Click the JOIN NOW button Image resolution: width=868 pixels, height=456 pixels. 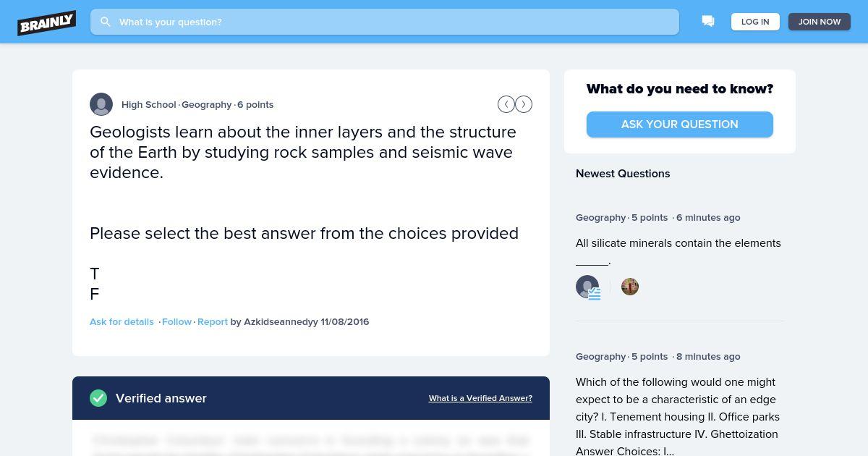(820, 22)
